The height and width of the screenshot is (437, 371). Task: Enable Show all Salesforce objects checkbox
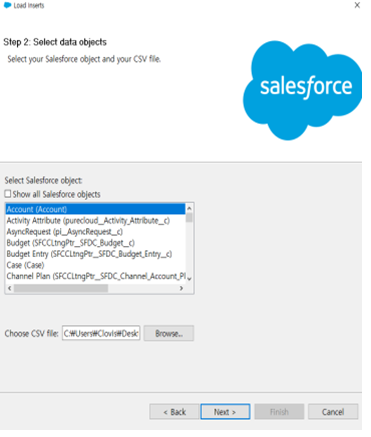pyautogui.click(x=8, y=194)
